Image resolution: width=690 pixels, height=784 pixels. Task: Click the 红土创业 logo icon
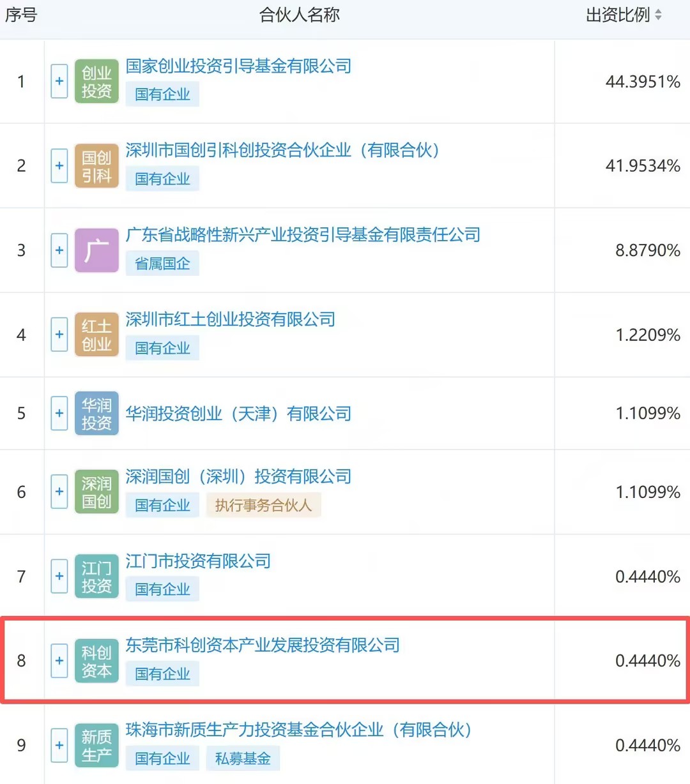point(96,335)
